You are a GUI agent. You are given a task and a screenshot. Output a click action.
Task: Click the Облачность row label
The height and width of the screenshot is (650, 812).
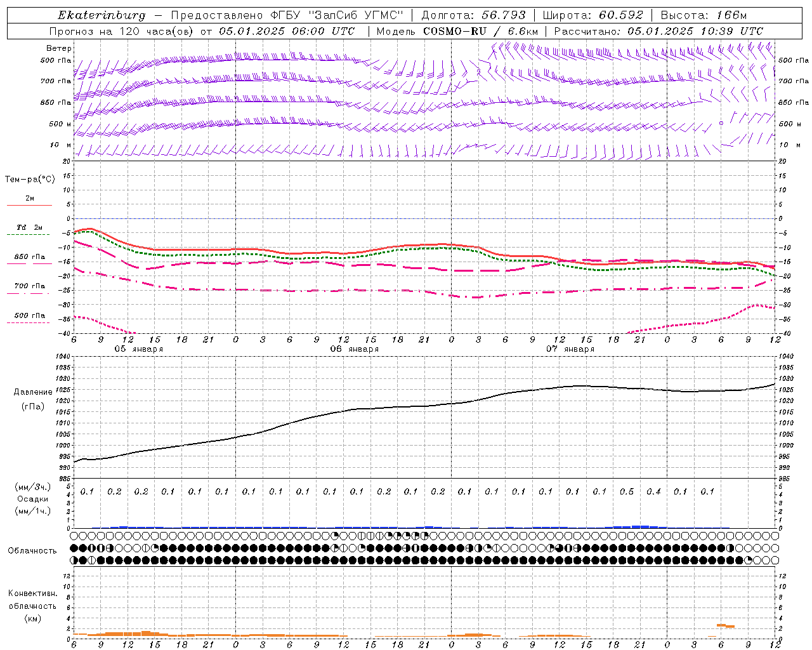point(32,551)
